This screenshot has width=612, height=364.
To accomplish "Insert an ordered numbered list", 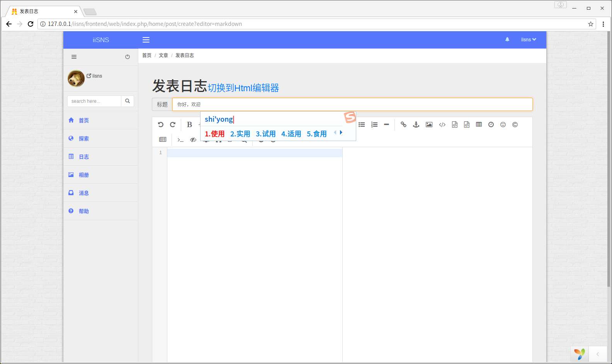I will [374, 124].
